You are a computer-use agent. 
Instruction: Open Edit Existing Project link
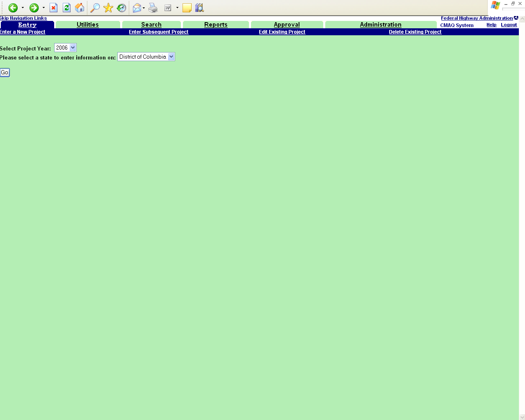tap(282, 32)
